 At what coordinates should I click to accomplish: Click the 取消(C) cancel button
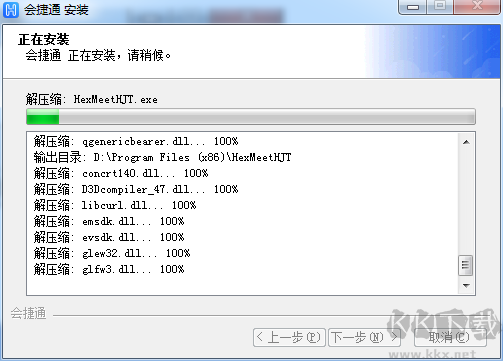pyautogui.click(x=450, y=337)
